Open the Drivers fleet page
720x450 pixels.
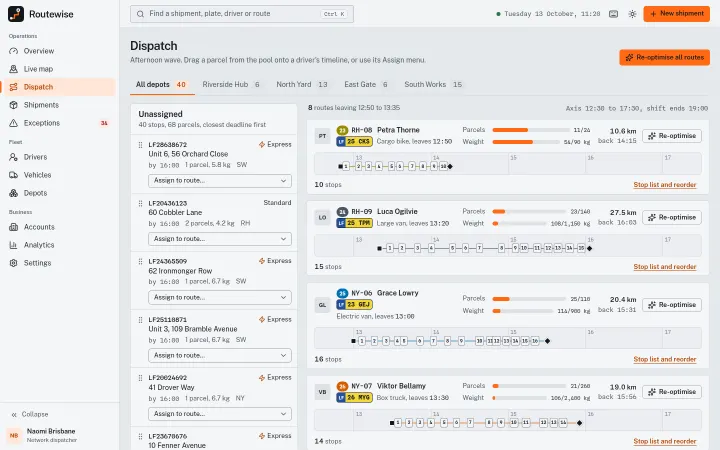59,157
